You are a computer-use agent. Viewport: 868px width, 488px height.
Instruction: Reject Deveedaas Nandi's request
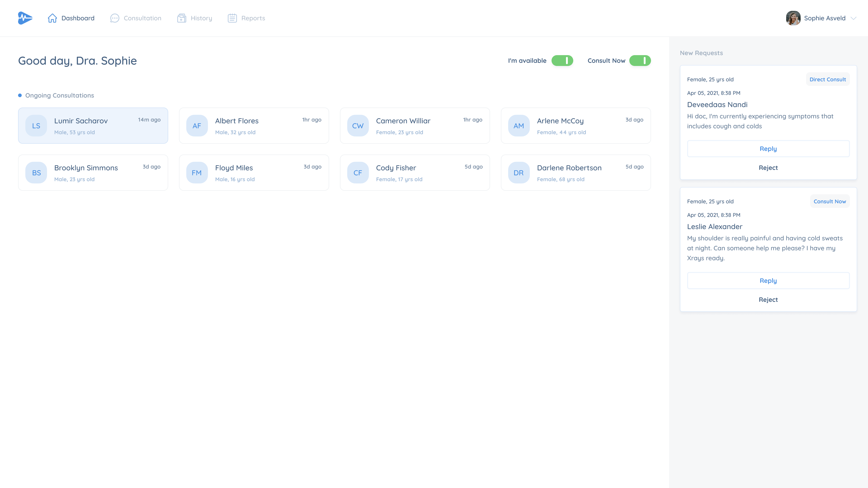pos(768,168)
